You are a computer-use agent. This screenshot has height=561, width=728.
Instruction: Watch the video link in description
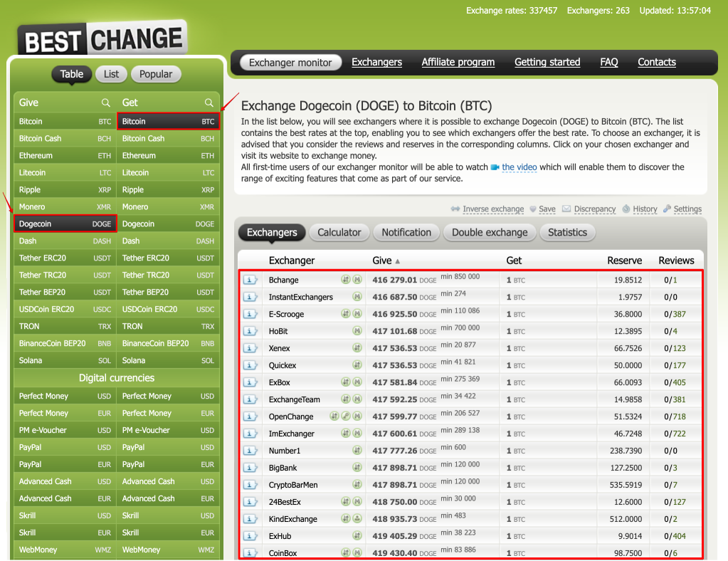tap(519, 167)
